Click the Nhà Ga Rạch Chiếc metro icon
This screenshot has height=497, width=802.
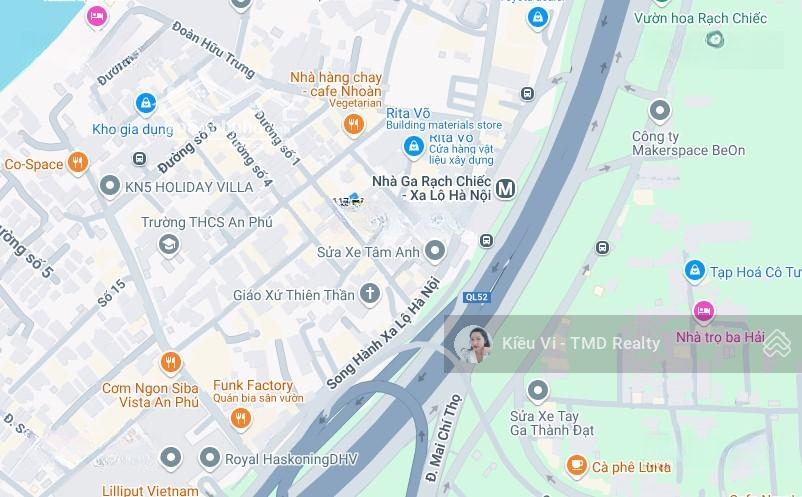(x=505, y=189)
